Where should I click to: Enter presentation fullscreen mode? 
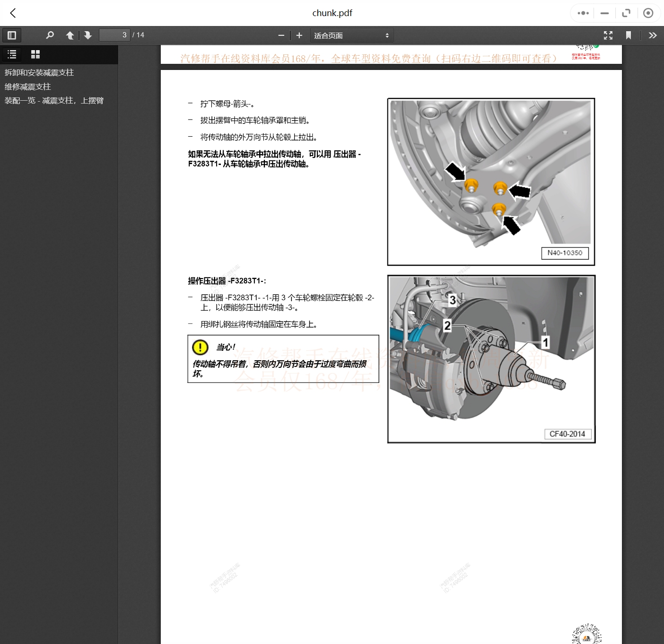[x=608, y=35]
